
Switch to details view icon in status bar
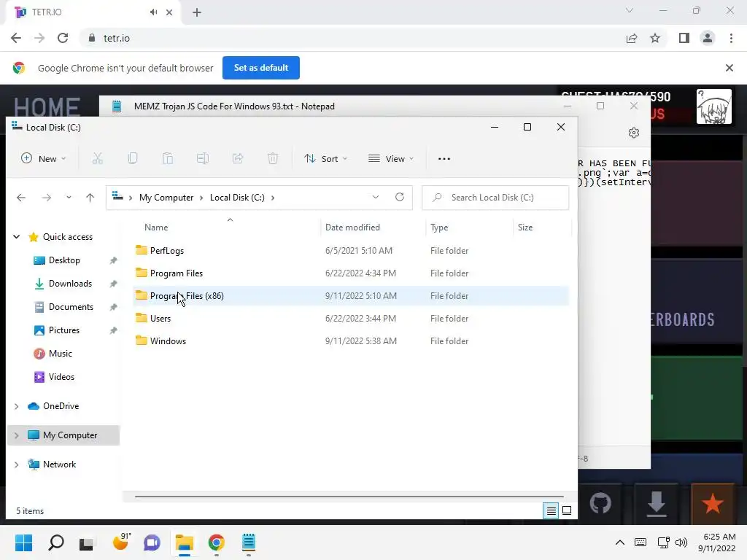tap(551, 511)
